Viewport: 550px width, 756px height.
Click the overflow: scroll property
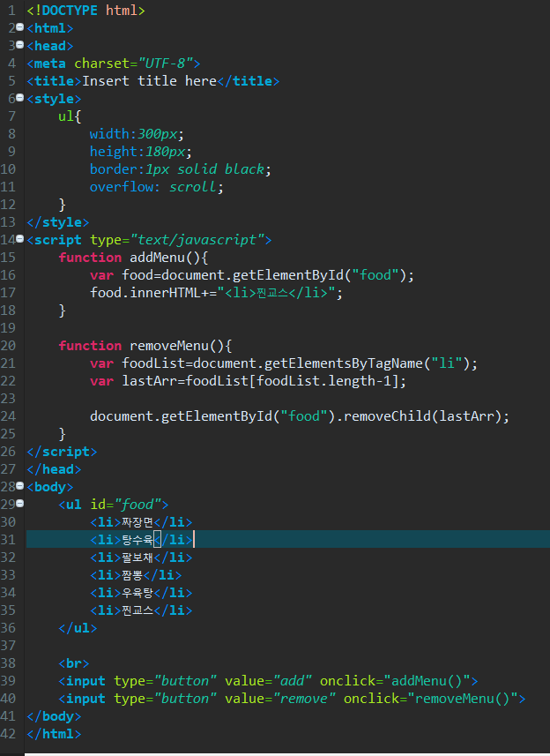point(157,187)
